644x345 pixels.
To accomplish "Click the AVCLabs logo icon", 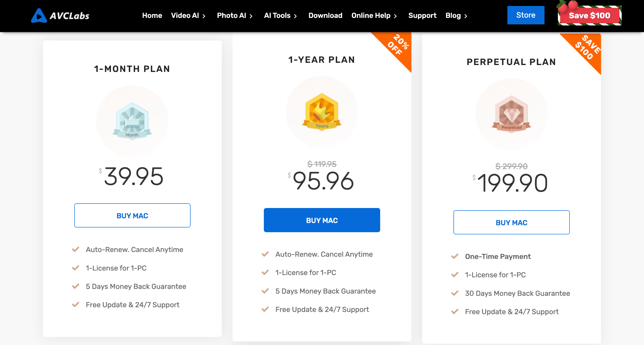I will [39, 15].
